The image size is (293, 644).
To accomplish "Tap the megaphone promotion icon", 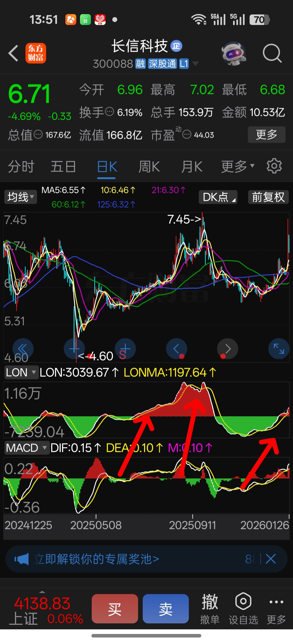I will coord(21,559).
